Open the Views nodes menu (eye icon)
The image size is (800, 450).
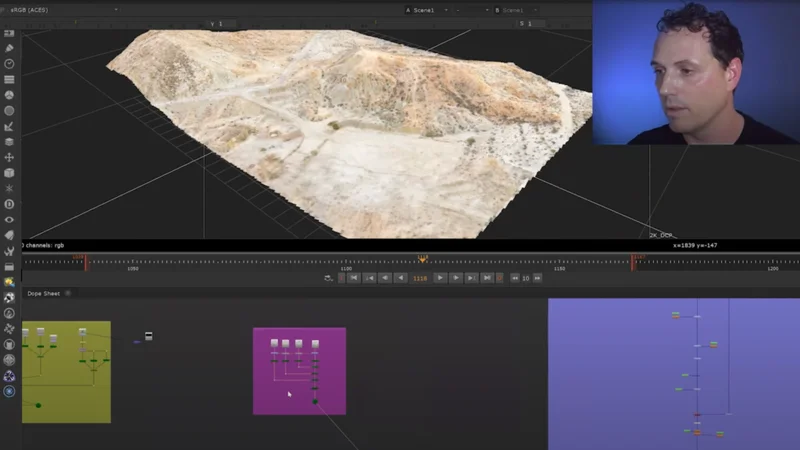pos(9,219)
